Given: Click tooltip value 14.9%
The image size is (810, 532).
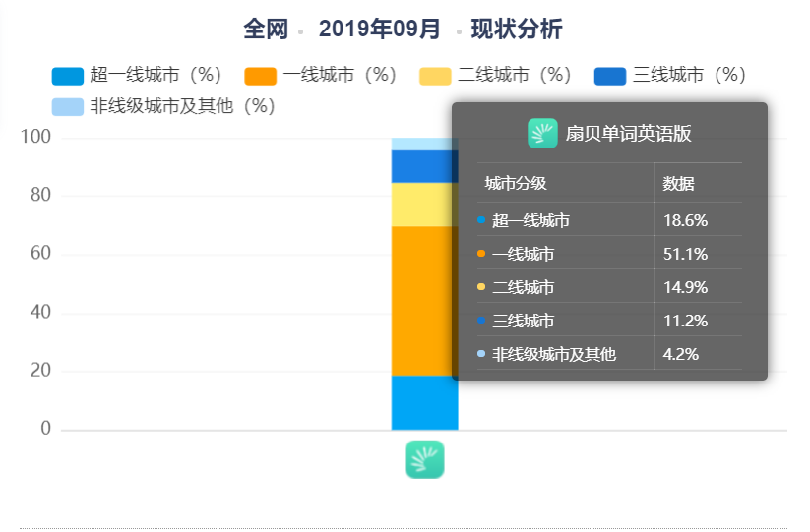Looking at the screenshot, I should [x=686, y=287].
